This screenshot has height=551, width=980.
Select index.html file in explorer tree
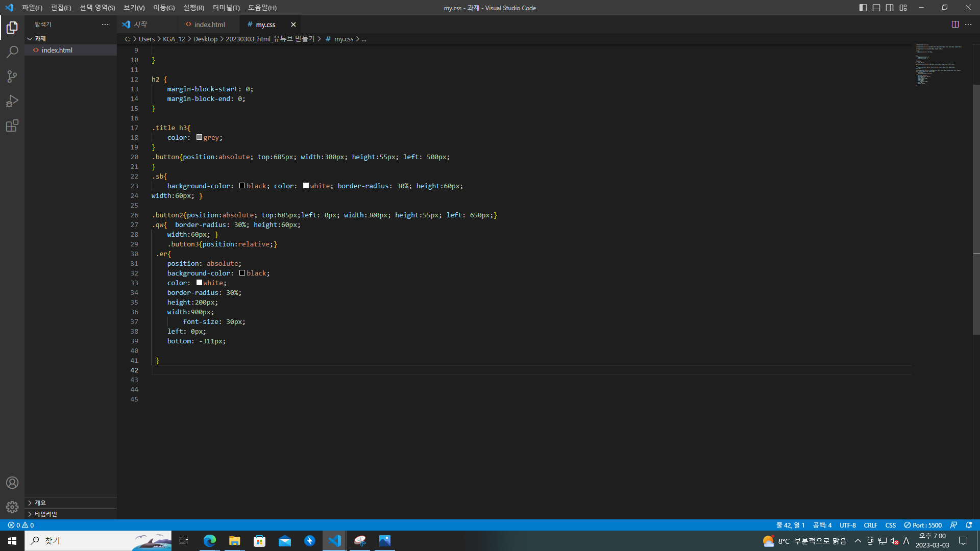click(x=57, y=50)
